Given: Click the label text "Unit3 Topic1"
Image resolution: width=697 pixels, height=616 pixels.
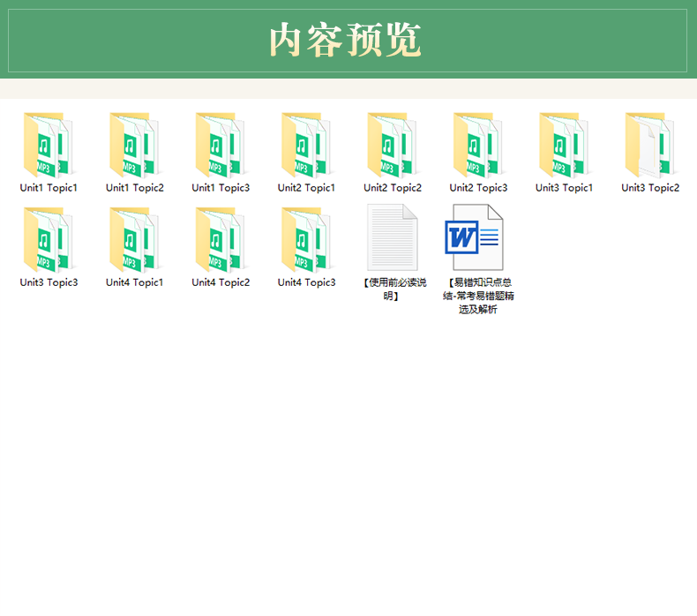Looking at the screenshot, I should pyautogui.click(x=564, y=188).
